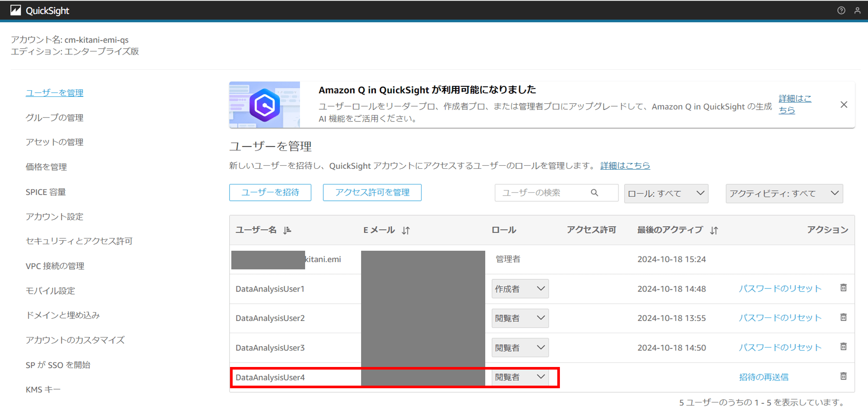The width and height of the screenshot is (868, 416).
Task: Open ドメインと埋め込み in sidebar
Action: coord(62,315)
